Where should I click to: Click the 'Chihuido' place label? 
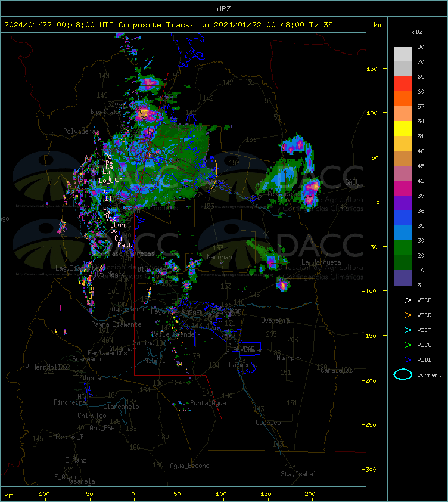click(92, 415)
